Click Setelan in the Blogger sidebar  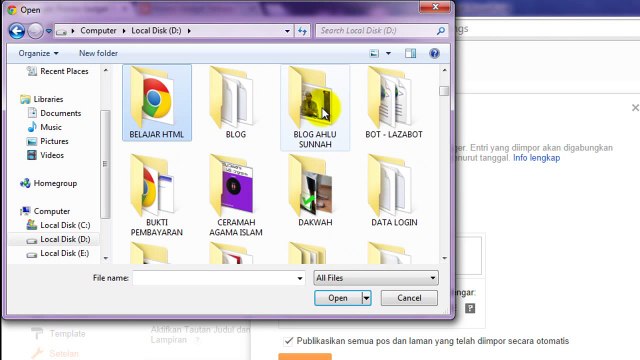64,353
